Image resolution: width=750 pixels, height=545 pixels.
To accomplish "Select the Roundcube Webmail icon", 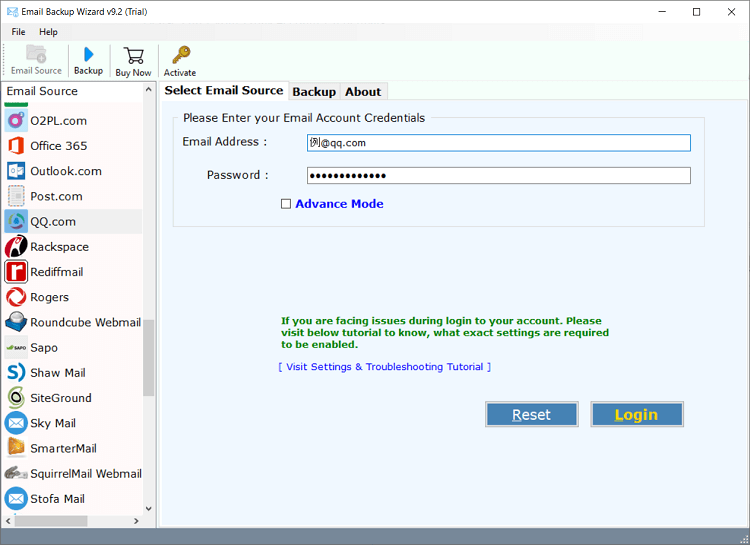I will (x=16, y=323).
